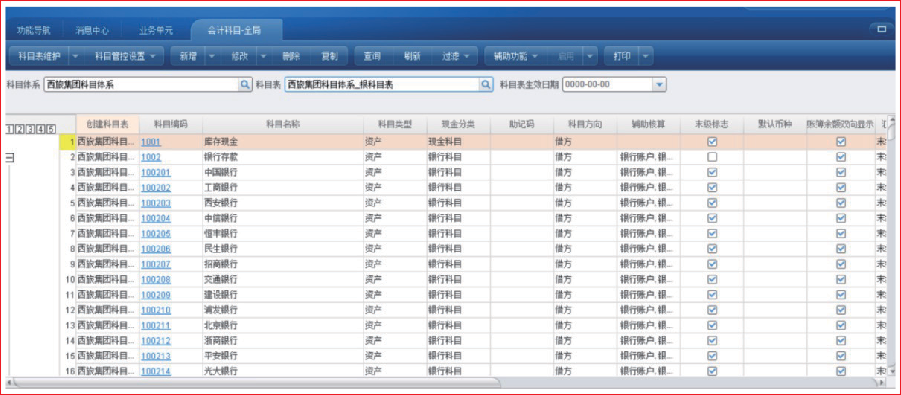Click 查询 button

pos(372,56)
